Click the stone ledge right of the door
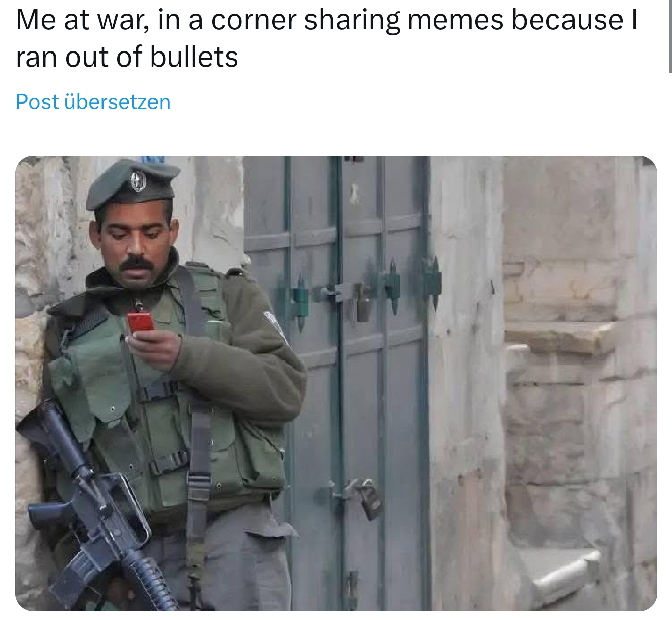672x620 pixels. tap(555, 337)
